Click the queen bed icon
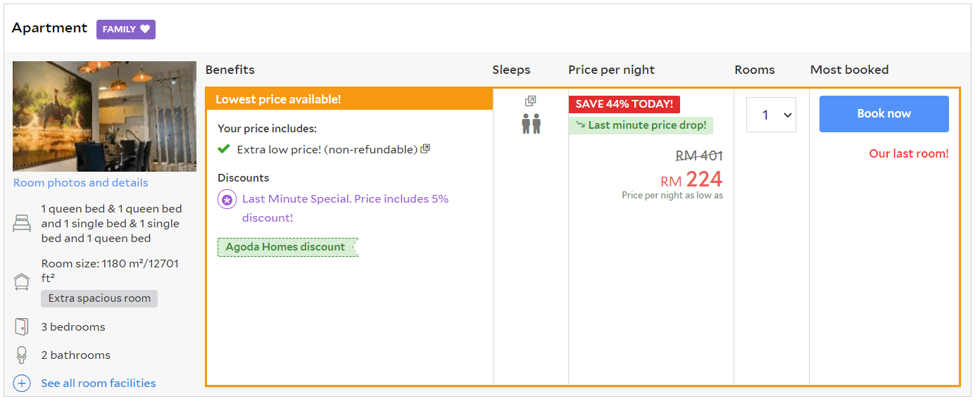This screenshot has height=406, width=980. point(22,224)
